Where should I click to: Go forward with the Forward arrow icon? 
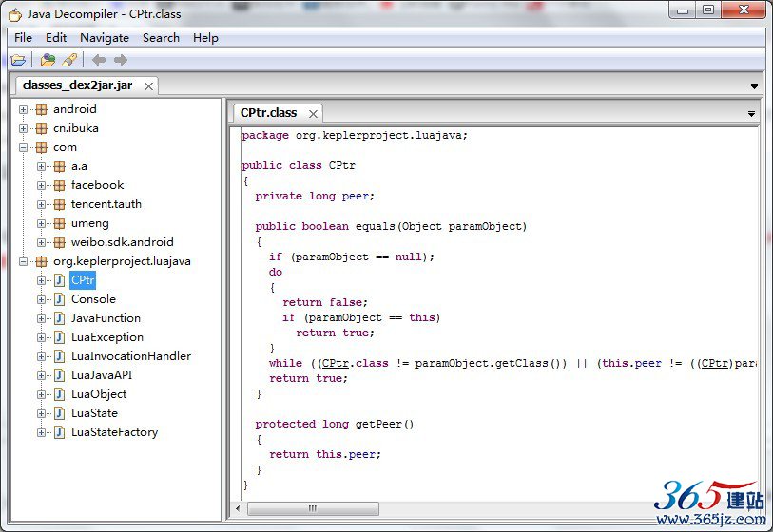(121, 60)
